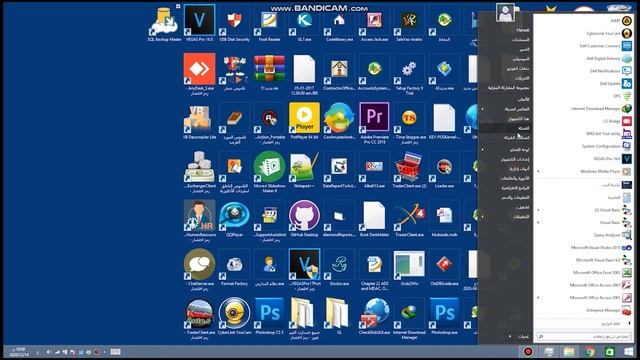Image resolution: width=640 pixels, height=360 pixels.
Task: Click the on-screen keyboard tray icon
Action: 116,352
